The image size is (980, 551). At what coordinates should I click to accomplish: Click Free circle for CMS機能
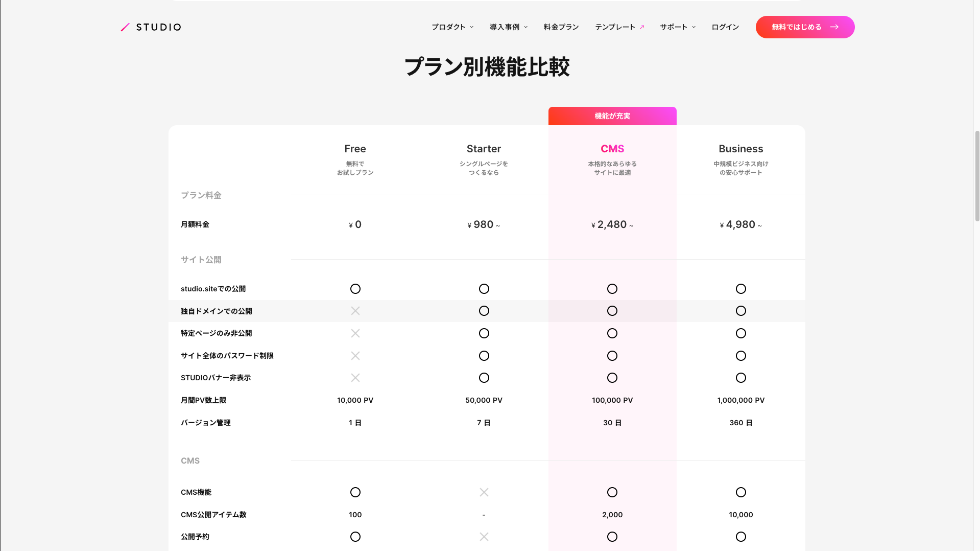click(x=355, y=492)
